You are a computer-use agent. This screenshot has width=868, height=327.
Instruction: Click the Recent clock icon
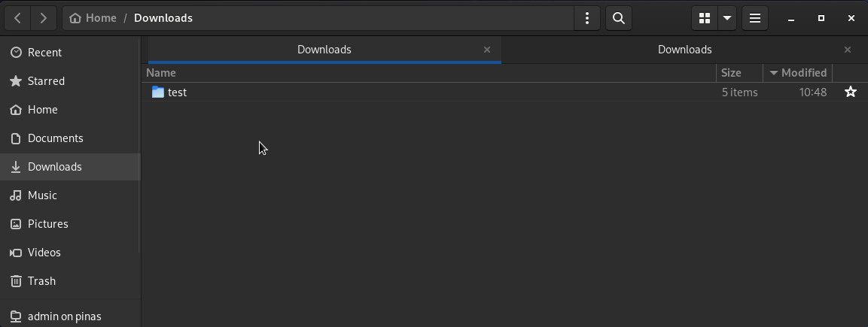[16, 53]
